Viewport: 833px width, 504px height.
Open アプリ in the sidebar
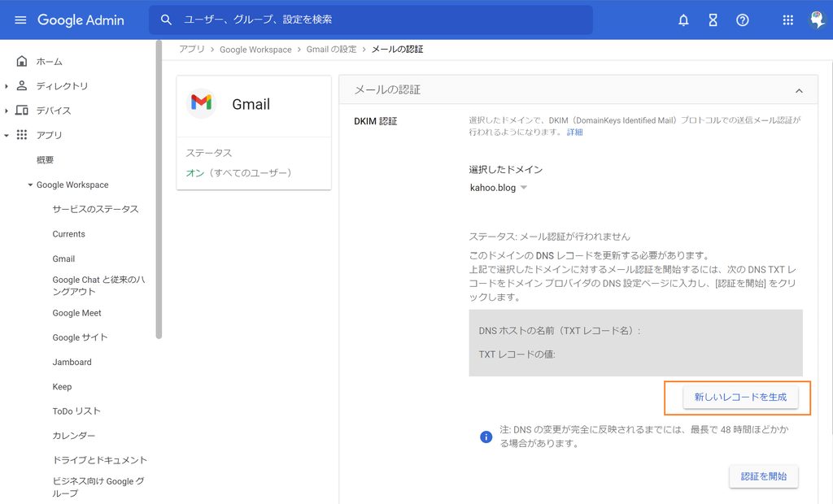[50, 136]
